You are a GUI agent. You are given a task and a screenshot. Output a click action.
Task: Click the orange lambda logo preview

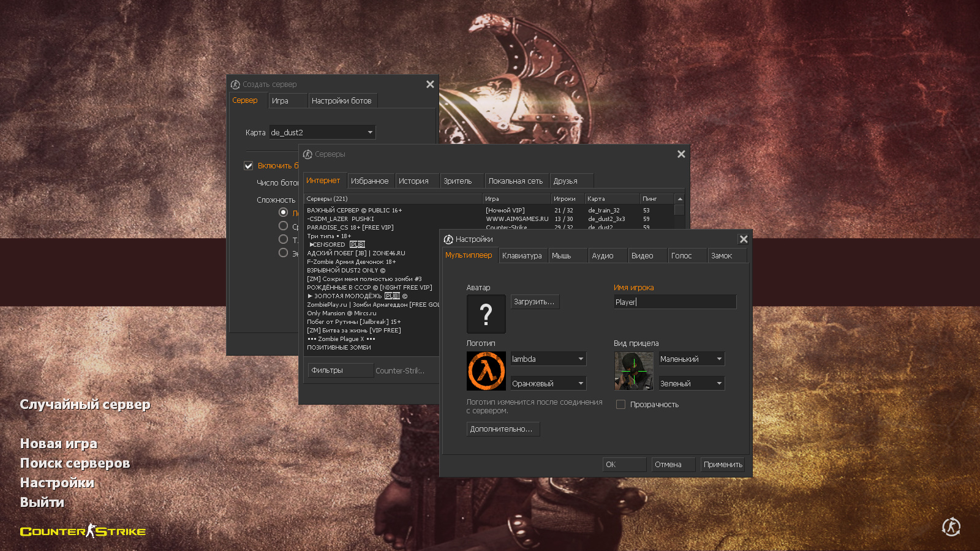click(x=486, y=371)
